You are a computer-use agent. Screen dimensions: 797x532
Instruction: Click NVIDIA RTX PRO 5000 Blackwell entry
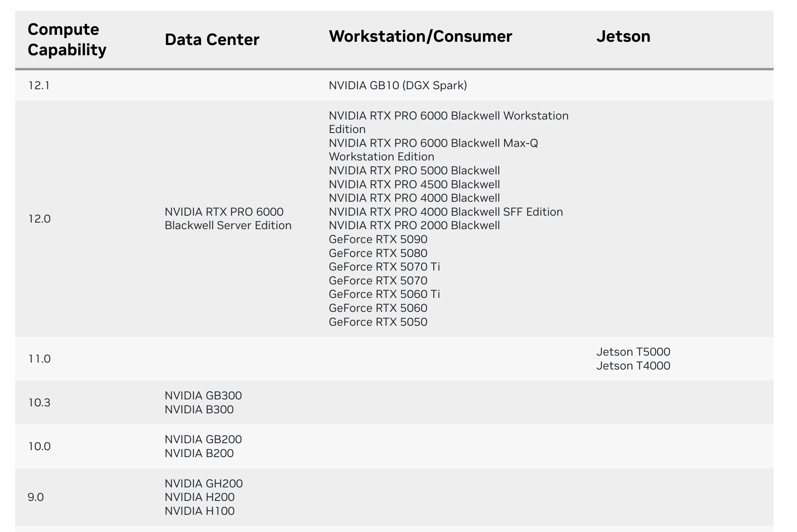[x=414, y=171]
